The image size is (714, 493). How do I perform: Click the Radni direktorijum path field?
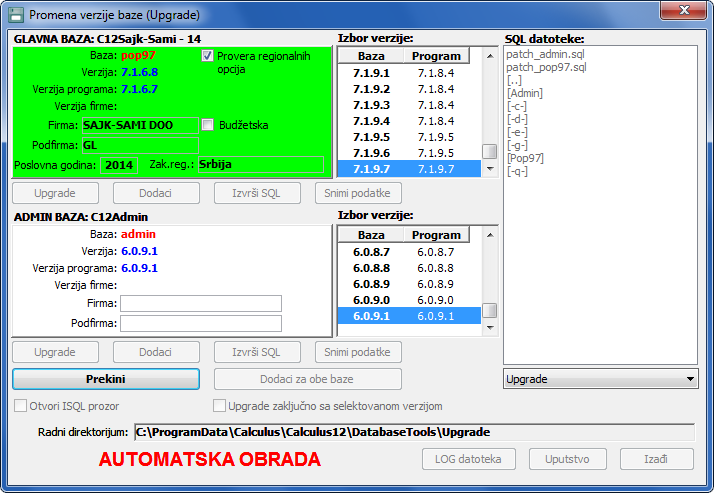413,432
